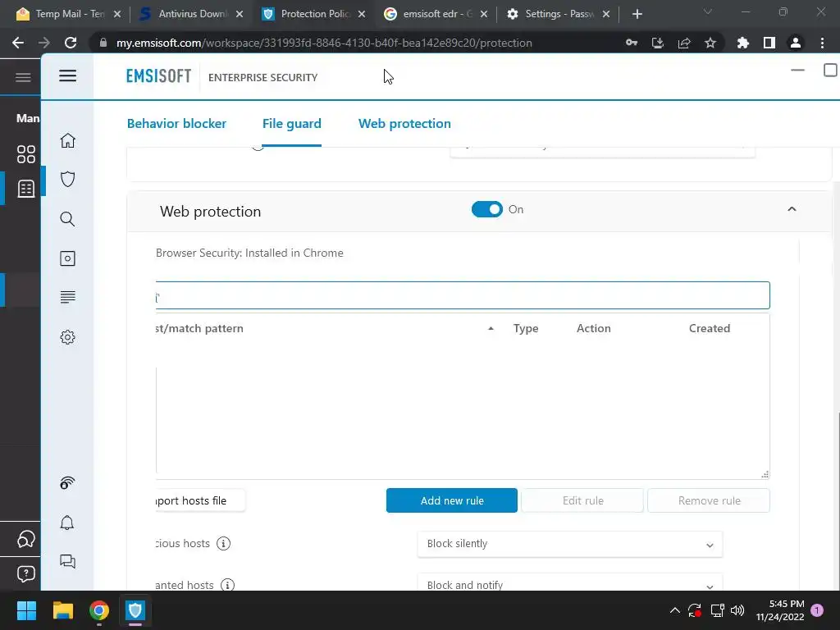Image resolution: width=840 pixels, height=630 pixels.
Task: Open the Quarantine box icon in sidebar
Action: tap(67, 258)
